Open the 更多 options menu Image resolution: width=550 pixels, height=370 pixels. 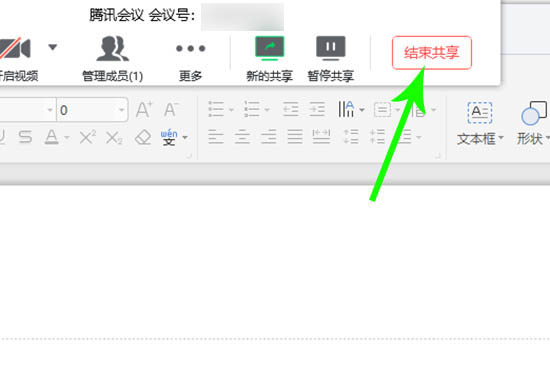click(190, 61)
